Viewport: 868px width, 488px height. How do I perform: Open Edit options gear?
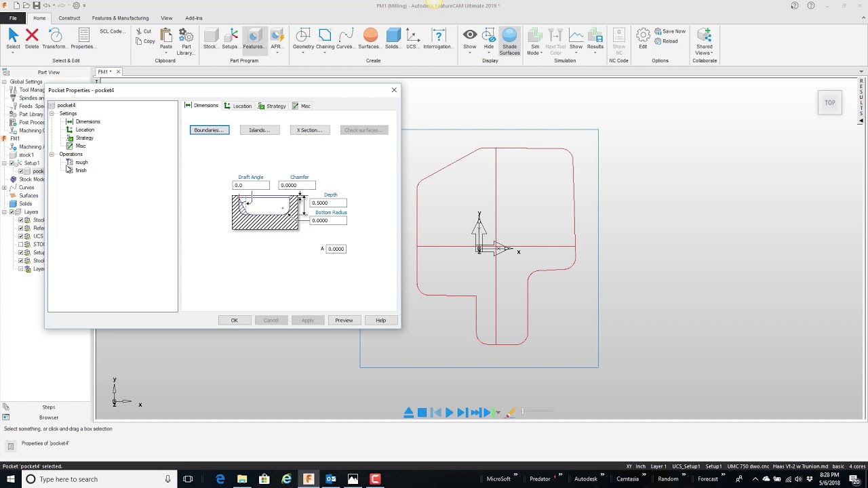click(643, 39)
